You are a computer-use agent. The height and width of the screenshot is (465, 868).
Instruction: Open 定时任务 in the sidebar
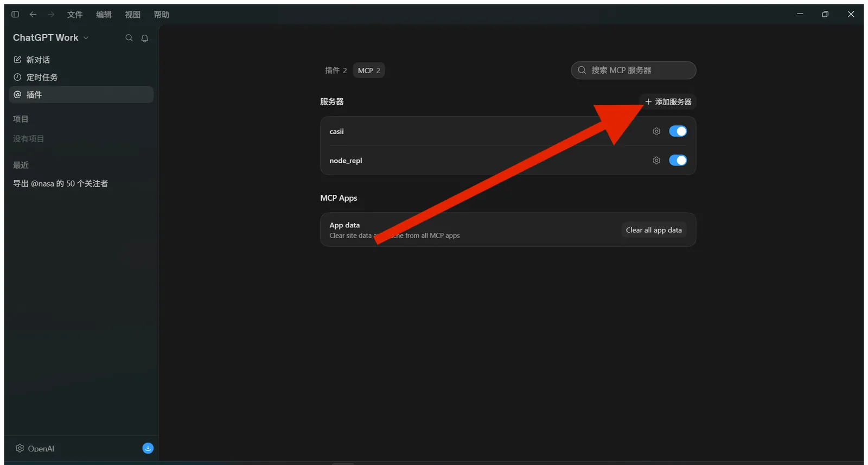pyautogui.click(x=81, y=77)
